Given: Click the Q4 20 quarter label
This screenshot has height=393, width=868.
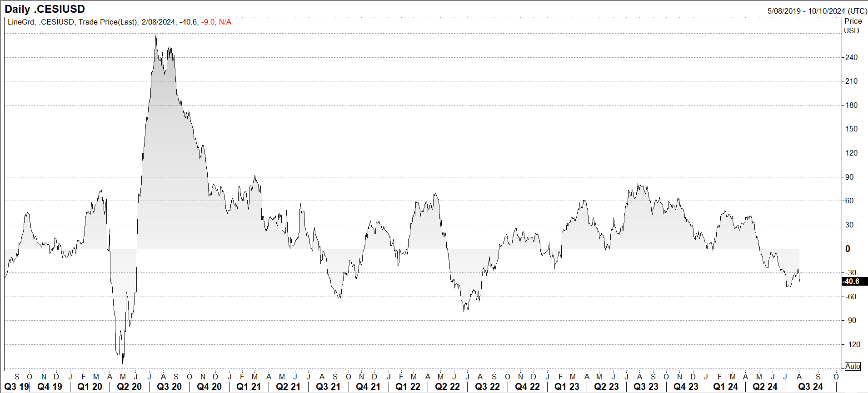Looking at the screenshot, I should [x=210, y=387].
